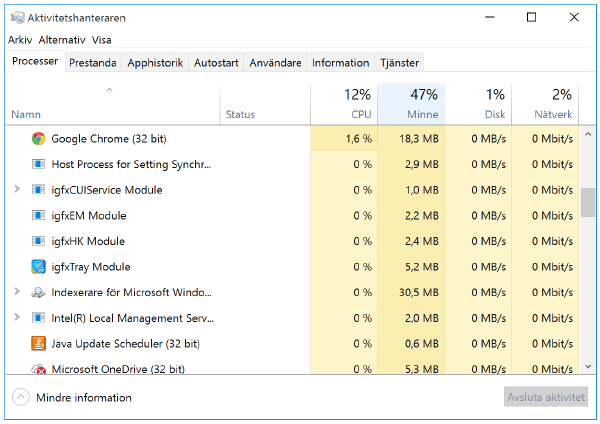Image resolution: width=600 pixels, height=424 pixels.
Task: Open the Arkiv menu
Action: point(20,40)
